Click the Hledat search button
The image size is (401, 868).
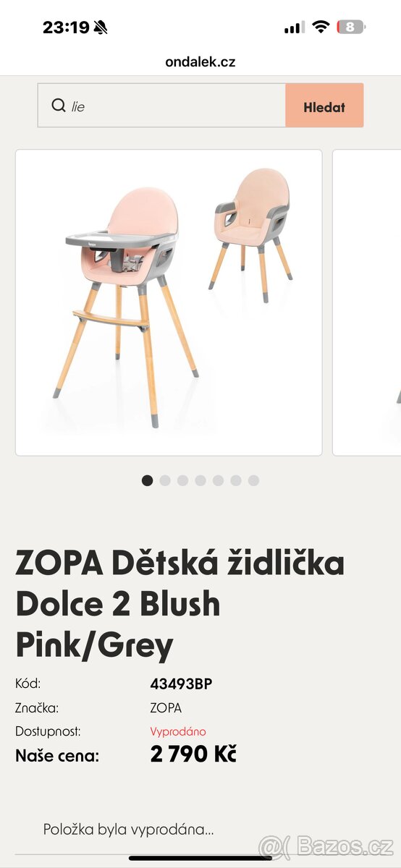click(x=324, y=106)
